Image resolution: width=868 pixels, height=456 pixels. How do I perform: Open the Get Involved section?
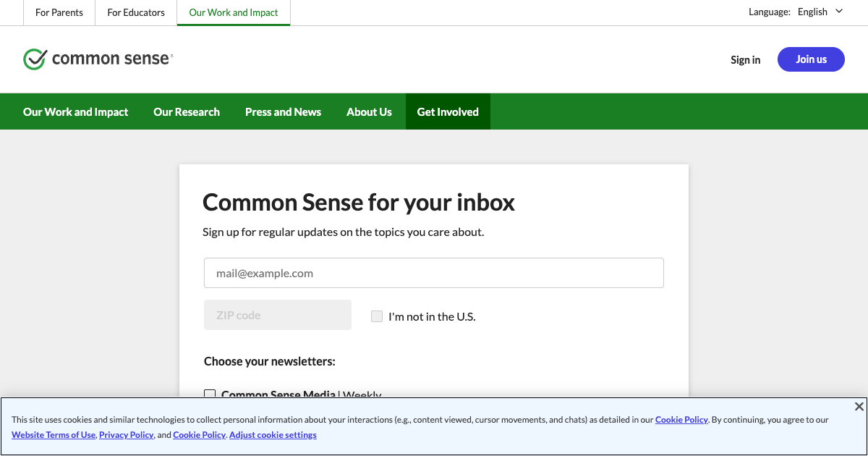click(x=448, y=111)
